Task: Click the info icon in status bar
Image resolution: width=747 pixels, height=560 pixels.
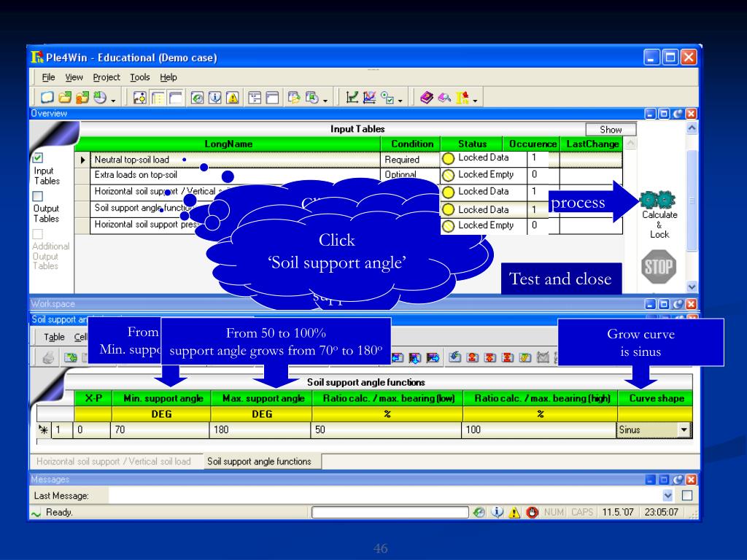Action: pos(497,513)
